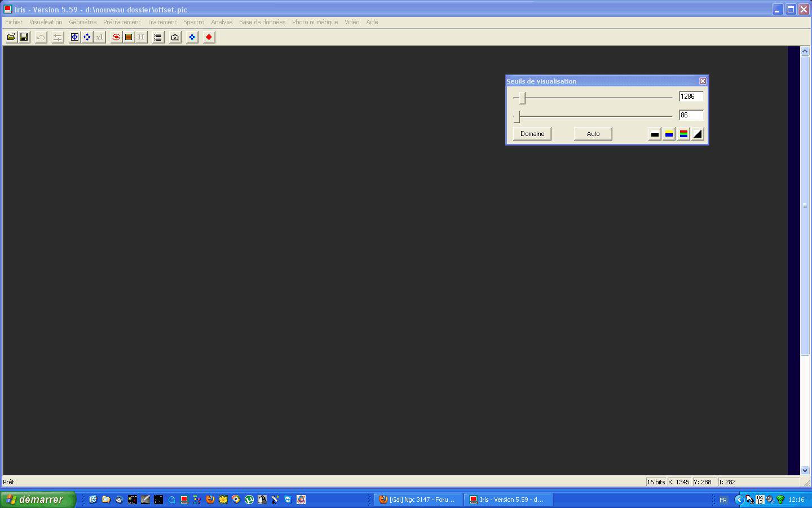Open the Visualisation menu
The height and width of the screenshot is (508, 812).
46,22
